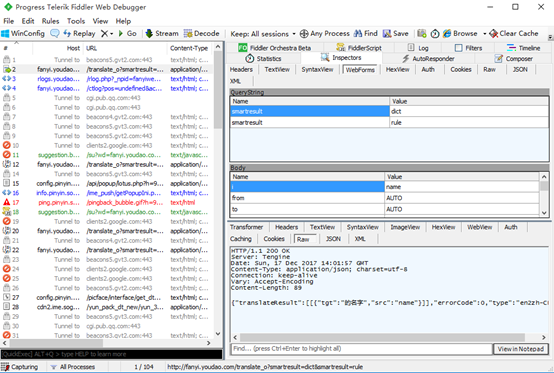Image resolution: width=554 pixels, height=373 pixels.
Task: Open the Log tab
Action: 418,48
